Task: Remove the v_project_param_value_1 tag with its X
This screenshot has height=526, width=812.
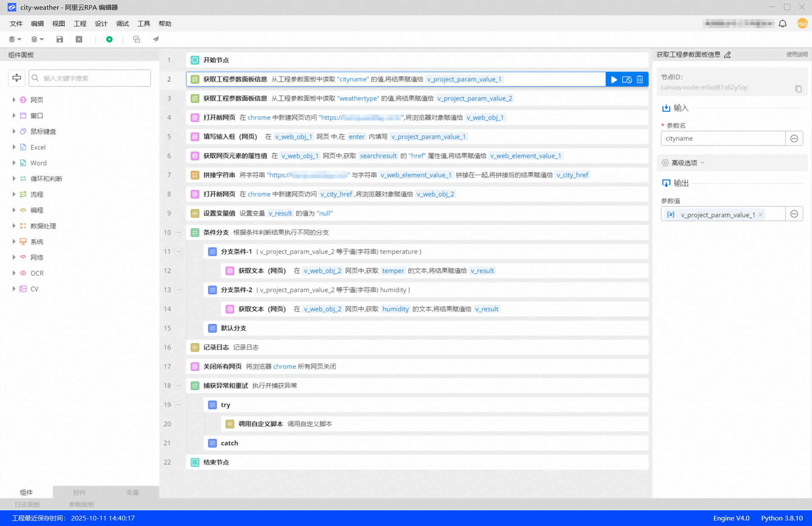Action: tap(761, 214)
